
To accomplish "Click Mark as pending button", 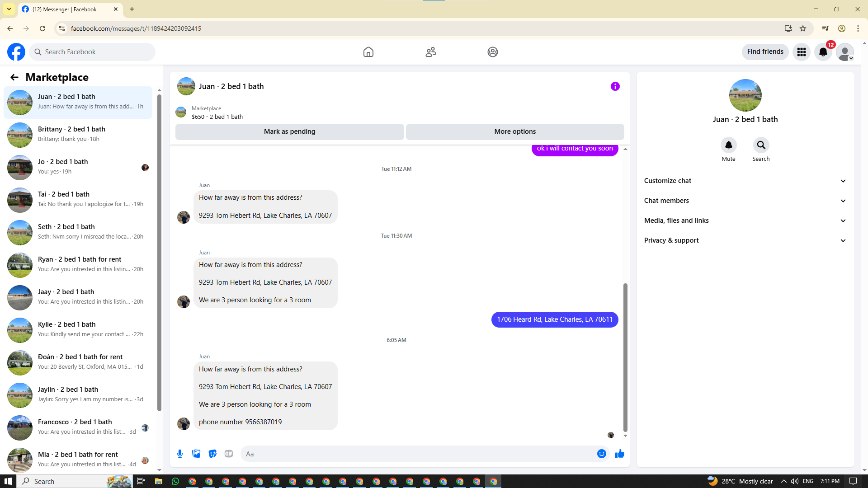I will [289, 131].
